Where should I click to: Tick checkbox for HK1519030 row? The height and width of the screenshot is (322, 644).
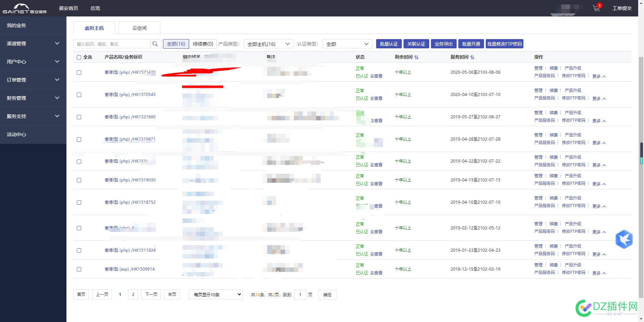(x=79, y=180)
